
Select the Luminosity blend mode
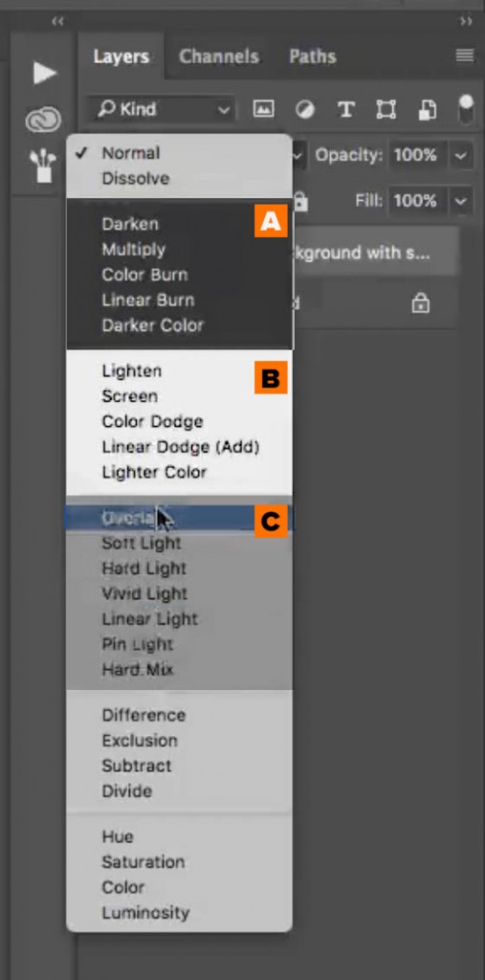tap(145, 912)
